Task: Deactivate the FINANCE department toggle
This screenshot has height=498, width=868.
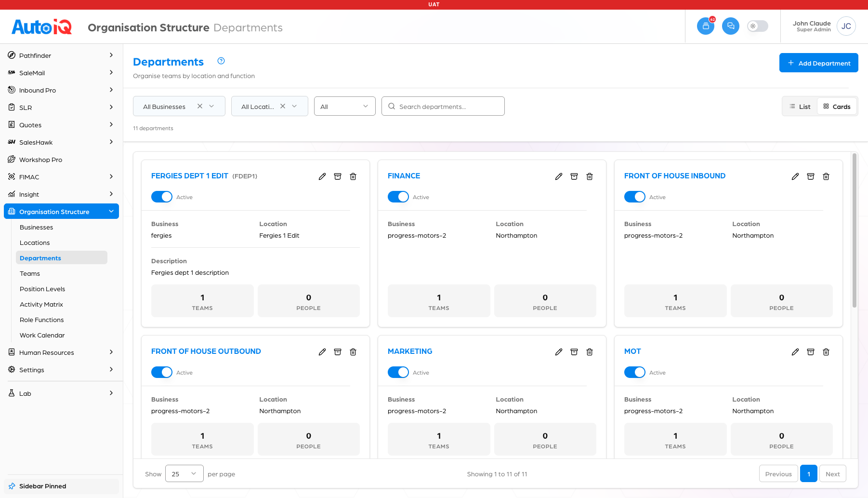Action: tap(398, 197)
